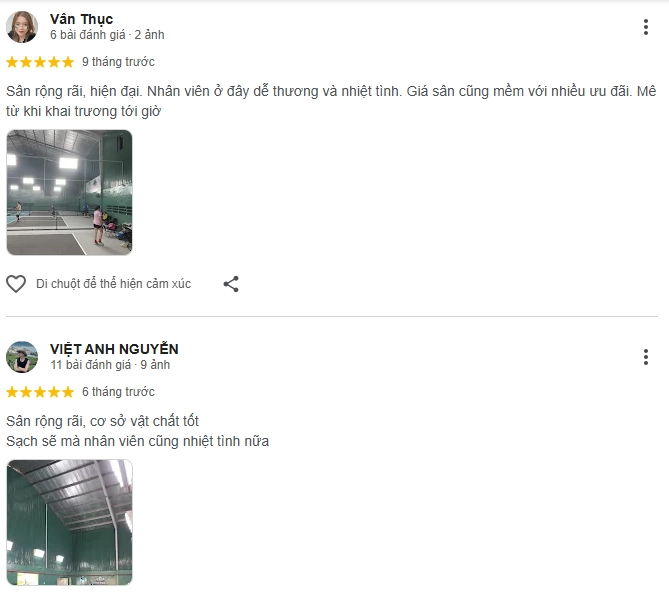Open the three-dot menu on Vân Thục's review
The width and height of the screenshot is (669, 595).
[646, 27]
